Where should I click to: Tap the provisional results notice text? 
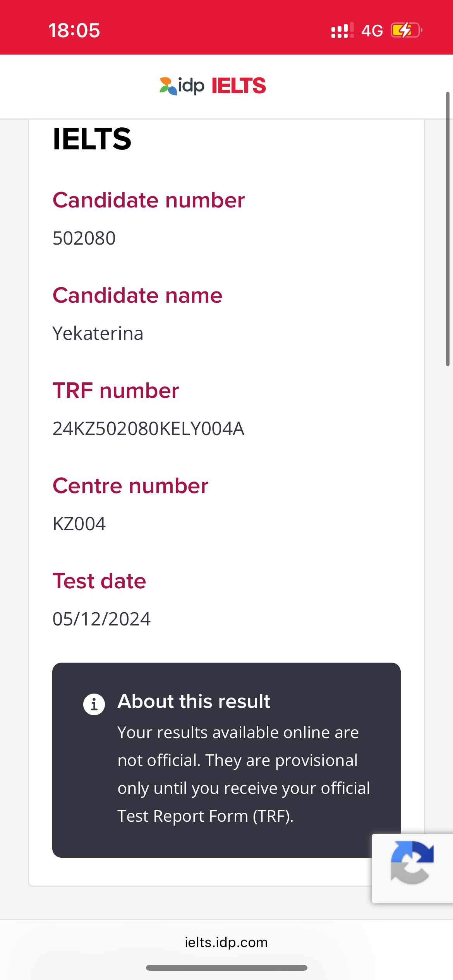244,774
